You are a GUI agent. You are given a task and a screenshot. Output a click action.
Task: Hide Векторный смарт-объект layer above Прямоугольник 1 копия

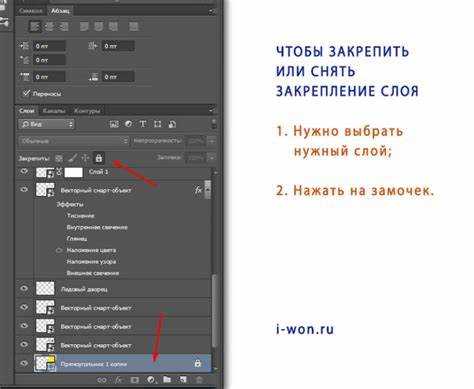24,345
